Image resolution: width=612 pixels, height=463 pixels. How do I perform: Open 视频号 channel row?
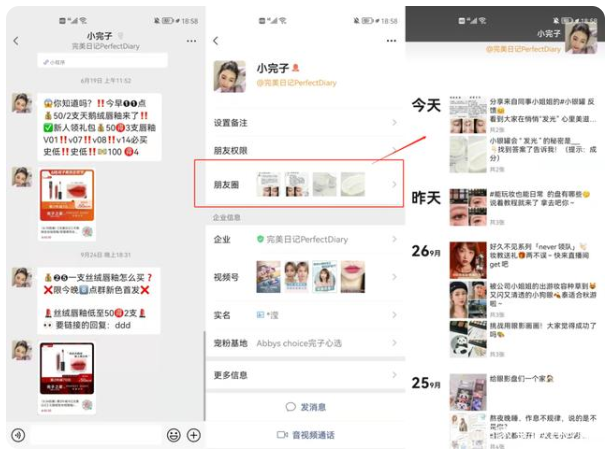point(306,277)
